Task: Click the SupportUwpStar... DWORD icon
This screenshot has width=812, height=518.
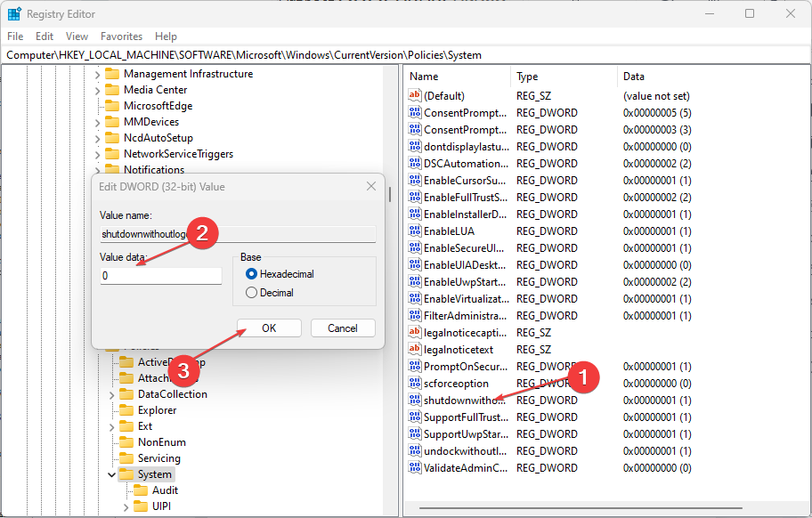Action: pos(414,433)
